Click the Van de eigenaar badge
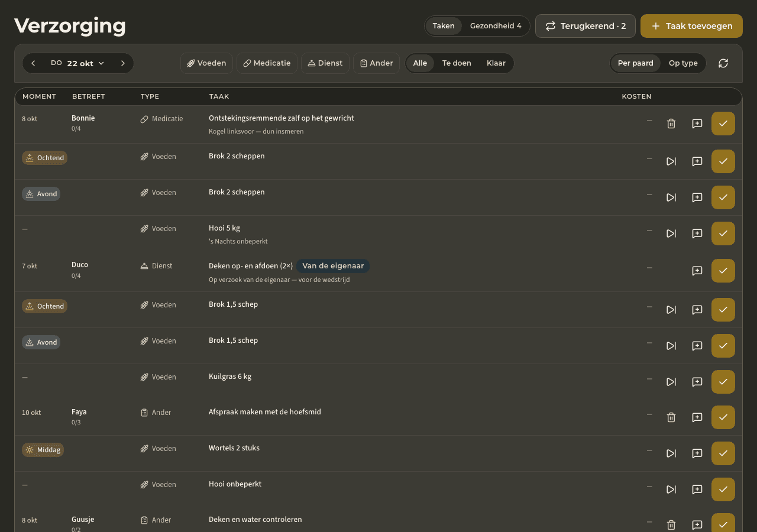The image size is (757, 532). click(333, 266)
